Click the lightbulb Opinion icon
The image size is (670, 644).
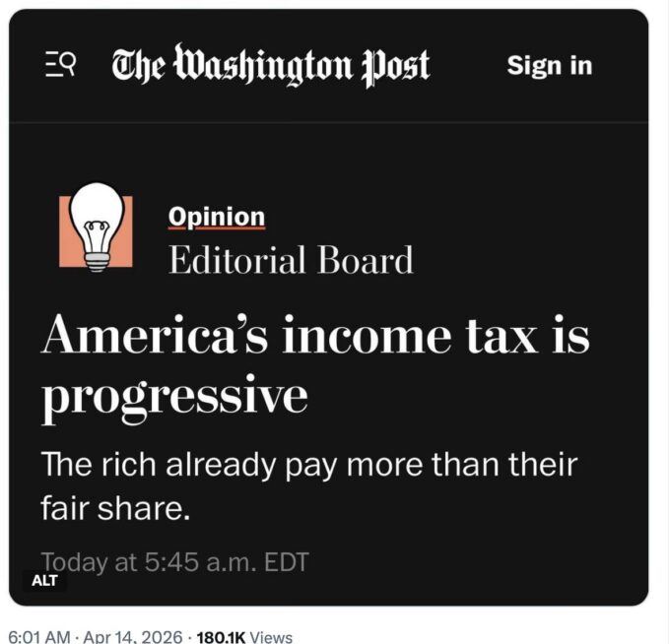click(96, 229)
